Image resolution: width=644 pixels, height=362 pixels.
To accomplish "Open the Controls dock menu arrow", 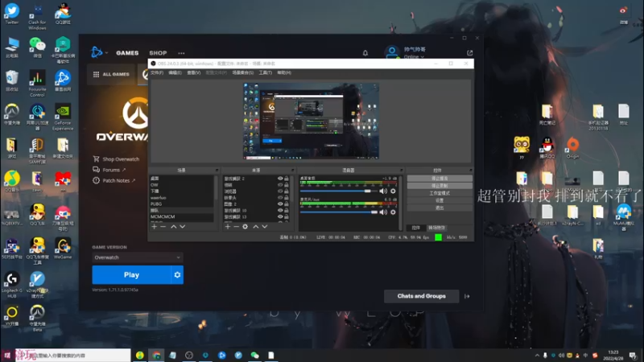I will pos(471,171).
